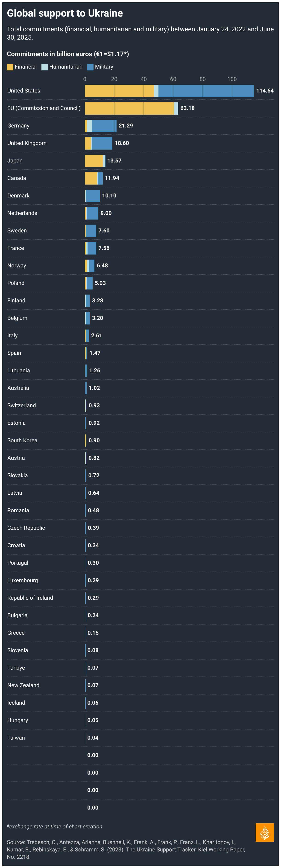Click the Taiwan row label
This screenshot has width=281, height=868.
16,738
